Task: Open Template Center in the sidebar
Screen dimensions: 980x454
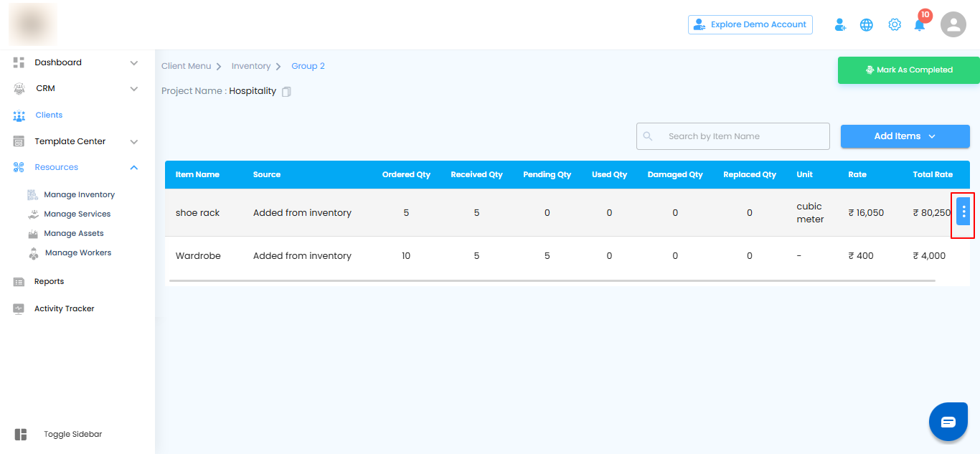Action: click(x=70, y=141)
